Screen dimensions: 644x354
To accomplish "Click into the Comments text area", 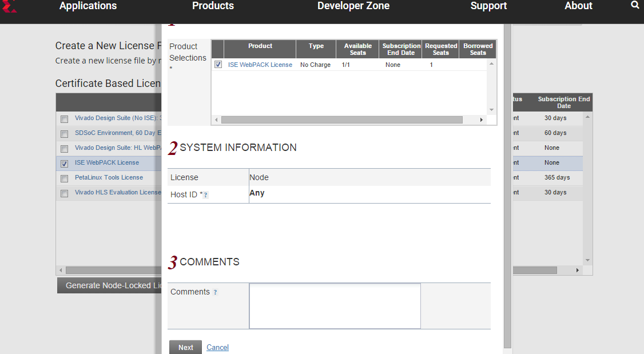I will pyautogui.click(x=335, y=306).
